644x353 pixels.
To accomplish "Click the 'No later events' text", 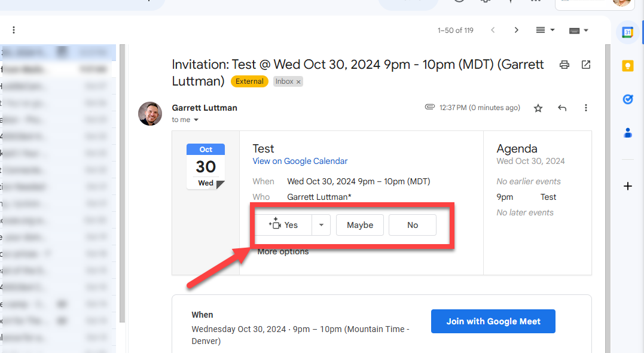I will (525, 212).
